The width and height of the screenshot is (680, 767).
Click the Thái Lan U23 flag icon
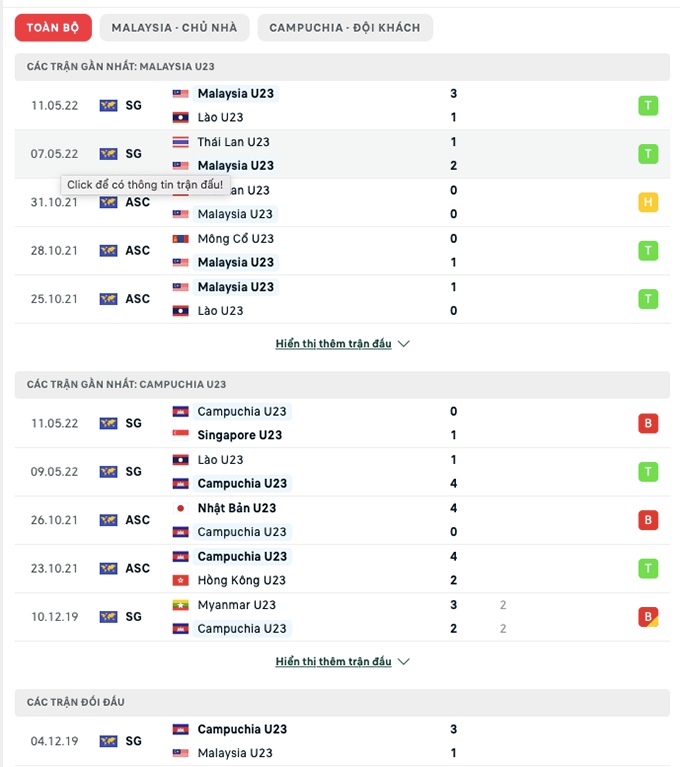[x=181, y=142]
